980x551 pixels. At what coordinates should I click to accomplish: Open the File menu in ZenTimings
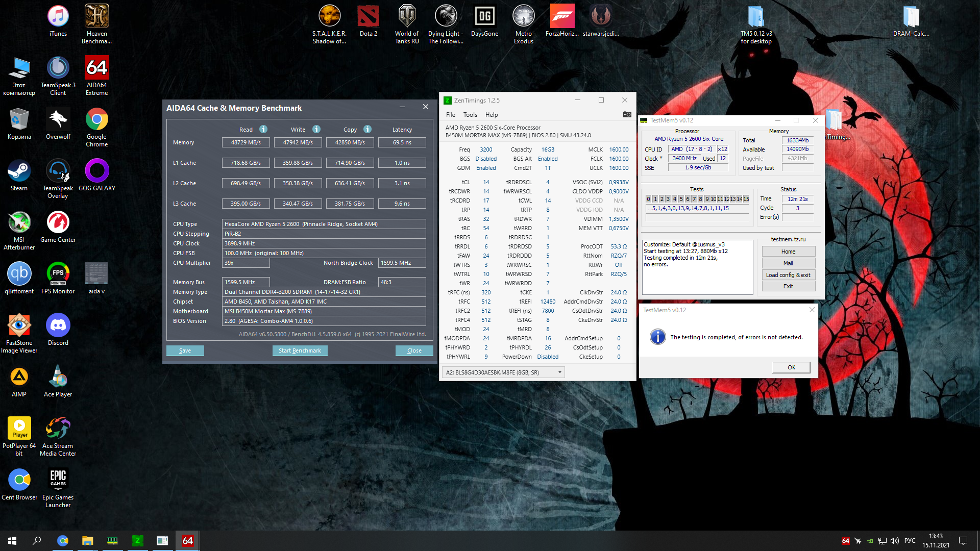click(x=450, y=115)
